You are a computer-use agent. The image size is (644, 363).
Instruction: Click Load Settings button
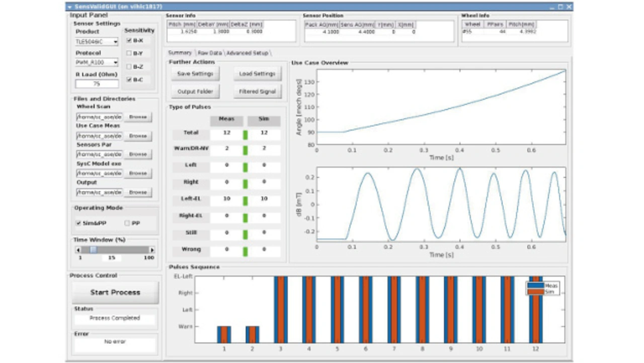tap(257, 74)
